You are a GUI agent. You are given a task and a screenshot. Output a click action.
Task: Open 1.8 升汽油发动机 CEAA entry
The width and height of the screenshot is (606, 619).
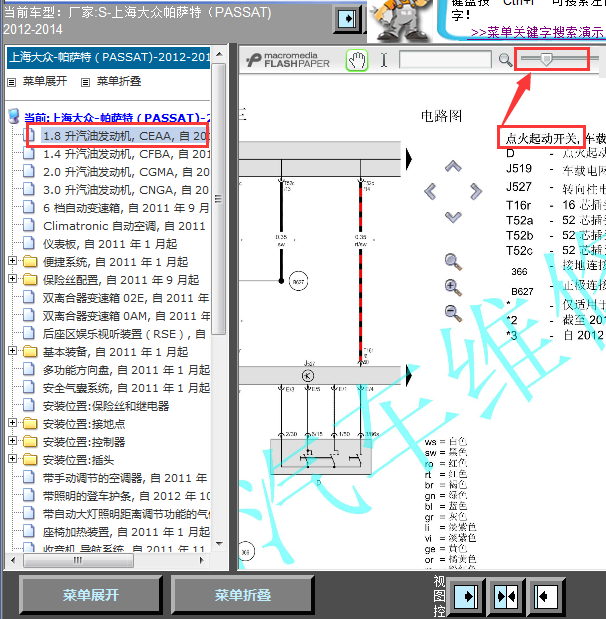coord(126,136)
